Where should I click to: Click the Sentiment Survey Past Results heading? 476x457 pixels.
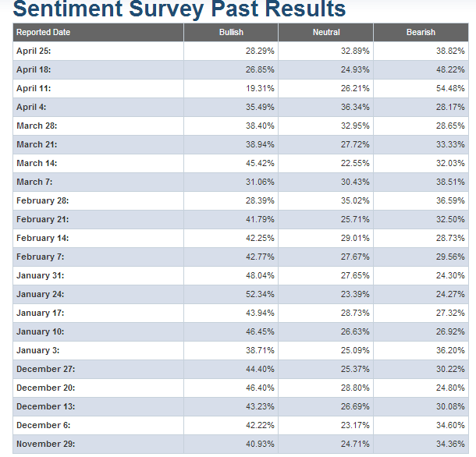pyautogui.click(x=179, y=9)
